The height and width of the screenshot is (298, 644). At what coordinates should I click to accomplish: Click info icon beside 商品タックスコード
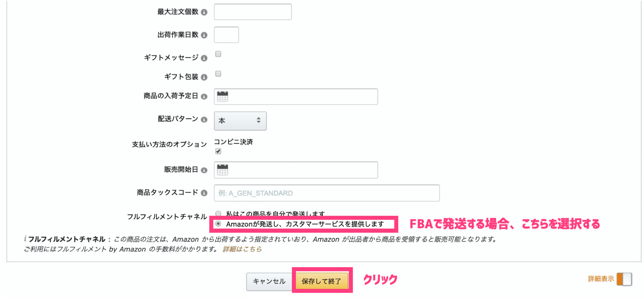[204, 193]
